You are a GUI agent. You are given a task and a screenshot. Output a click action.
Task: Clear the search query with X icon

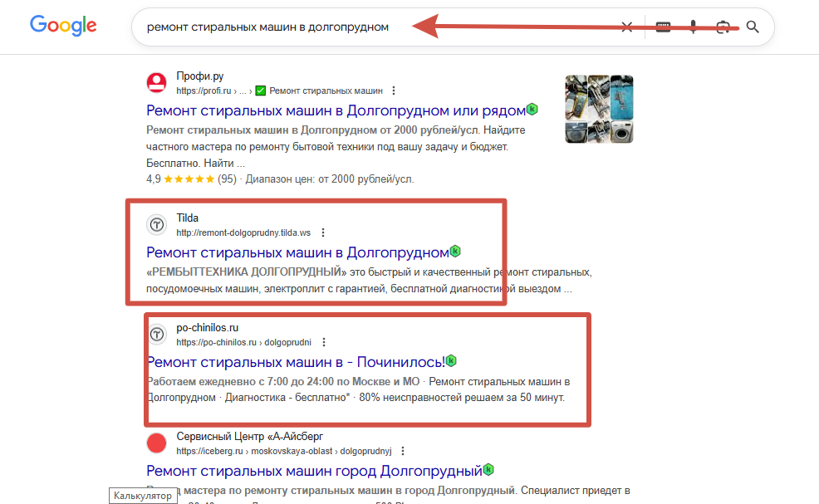(627, 27)
